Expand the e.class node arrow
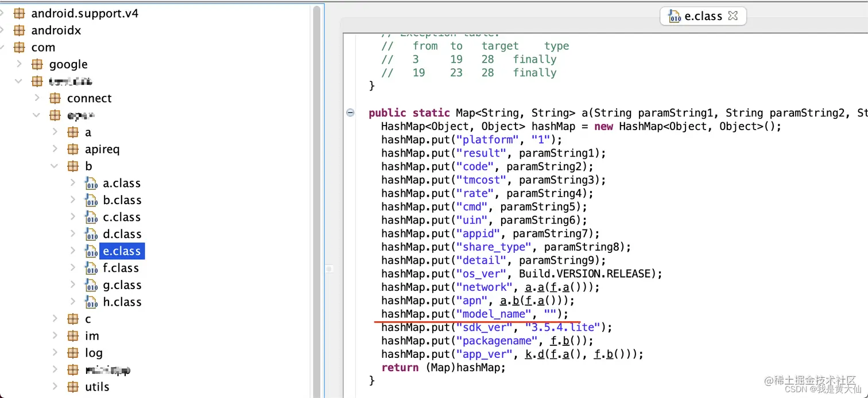 click(73, 251)
